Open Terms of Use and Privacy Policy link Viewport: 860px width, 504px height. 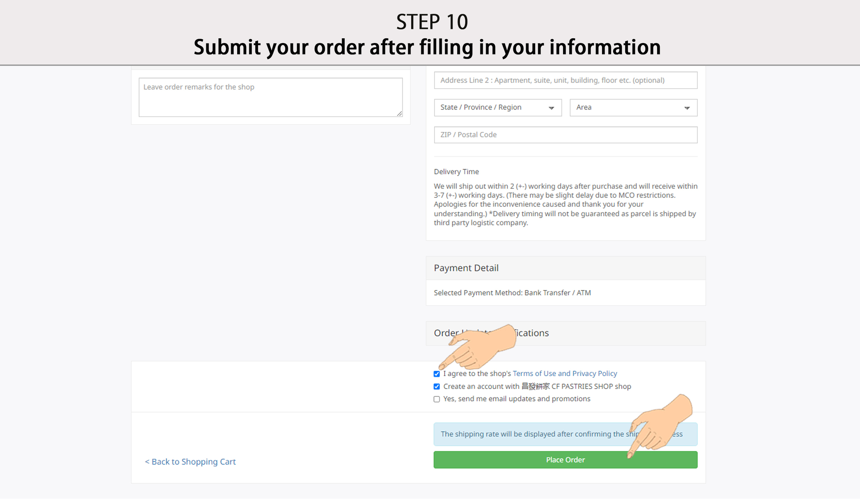(x=565, y=374)
